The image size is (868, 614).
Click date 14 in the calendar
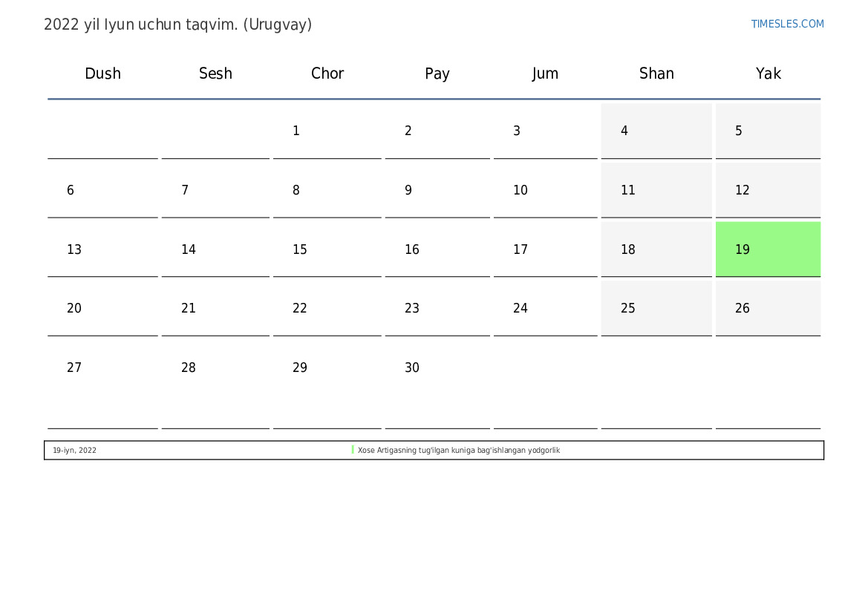188,249
